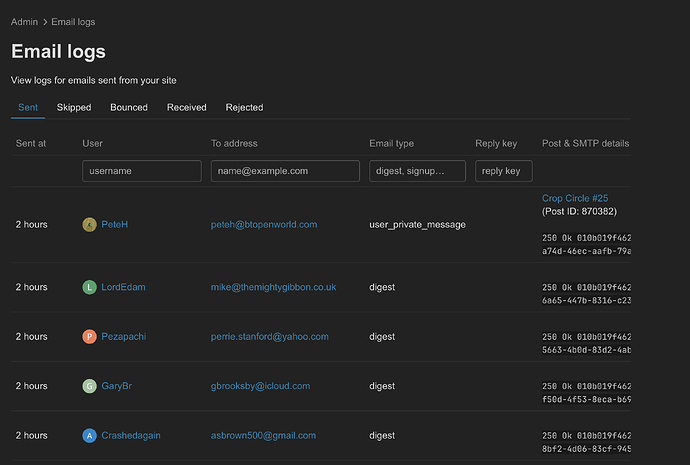Viewport: 690px width, 465px height.
Task: Click digest type in GaryBr row
Action: 382,386
